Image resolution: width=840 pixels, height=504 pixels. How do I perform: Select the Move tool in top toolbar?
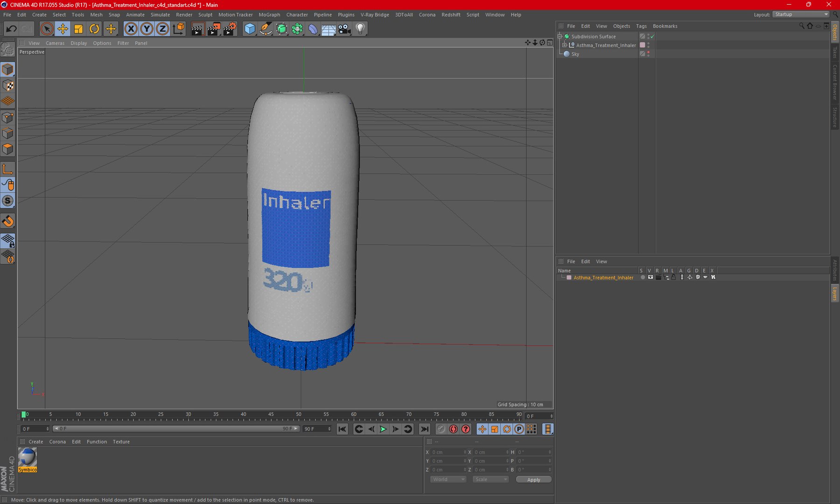63,29
